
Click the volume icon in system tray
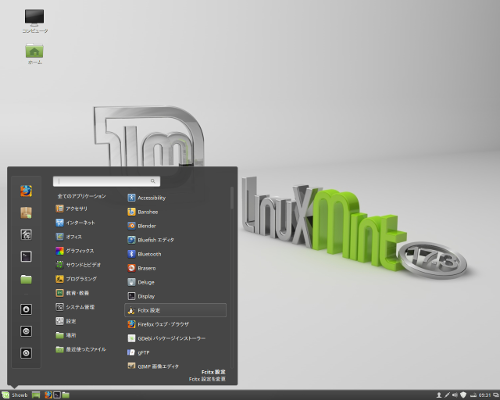(455, 395)
